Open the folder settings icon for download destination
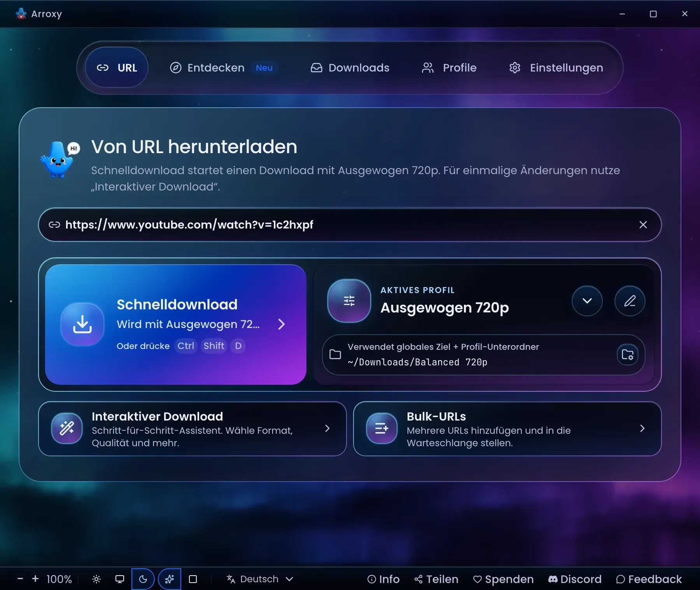 coord(628,354)
